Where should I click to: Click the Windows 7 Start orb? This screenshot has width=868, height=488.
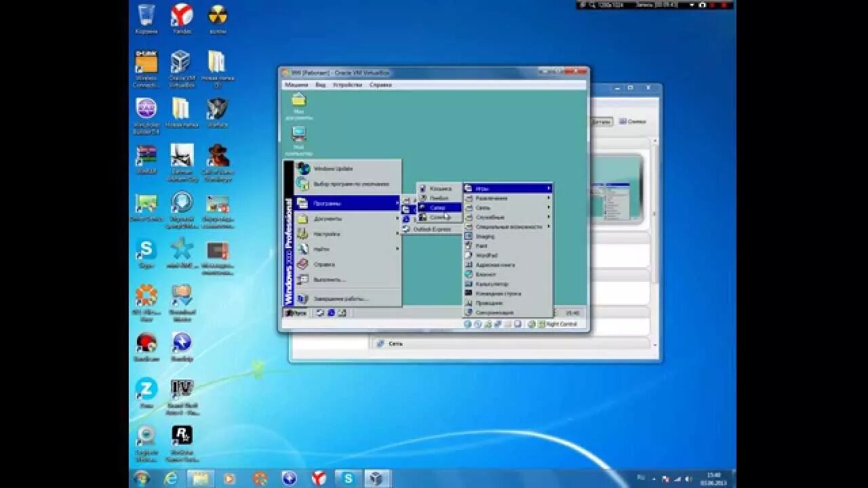(x=142, y=478)
